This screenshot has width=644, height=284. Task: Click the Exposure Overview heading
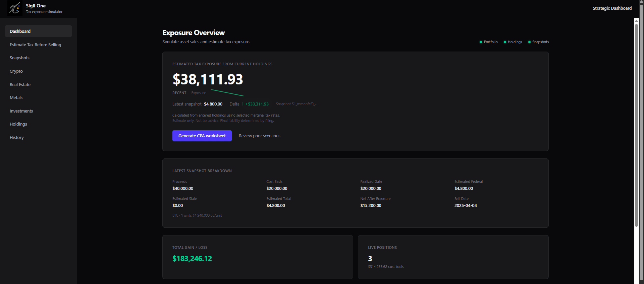tap(194, 32)
